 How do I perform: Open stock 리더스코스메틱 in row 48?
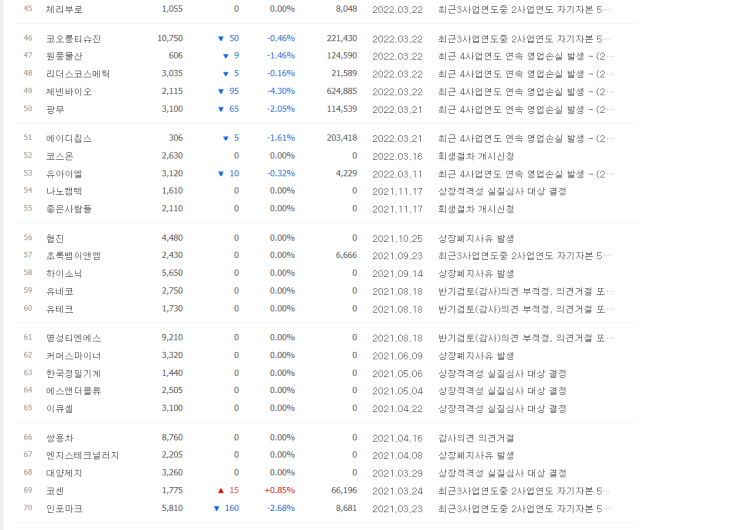(78, 73)
